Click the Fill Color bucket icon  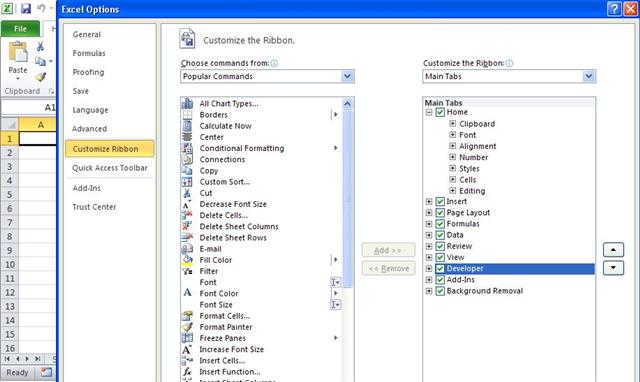click(x=187, y=260)
